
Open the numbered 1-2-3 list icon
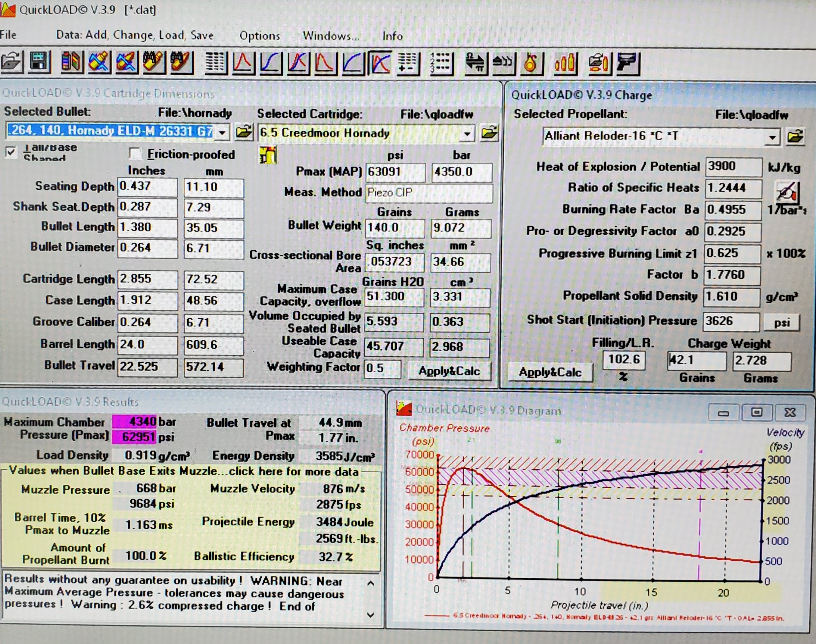[x=441, y=63]
